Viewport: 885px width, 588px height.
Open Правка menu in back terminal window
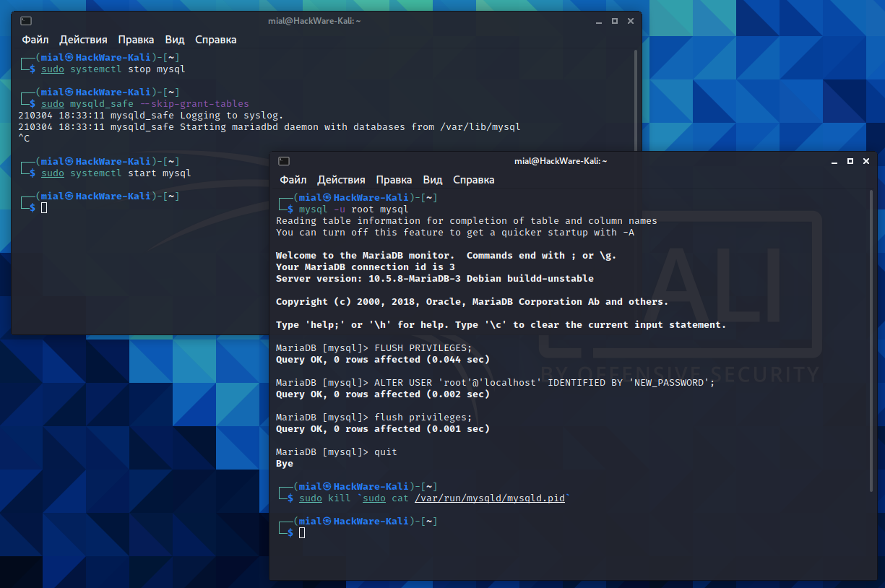136,40
